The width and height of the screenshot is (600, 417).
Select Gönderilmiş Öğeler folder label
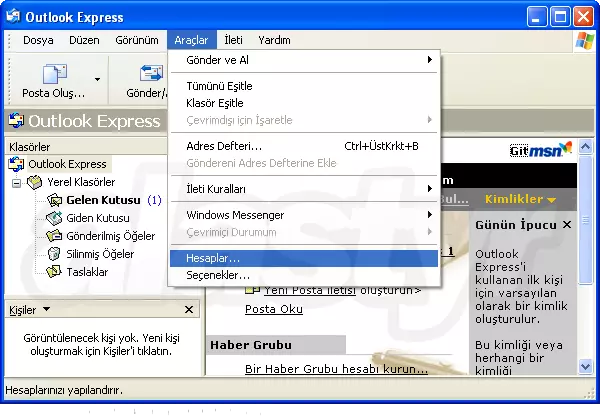(x=111, y=236)
